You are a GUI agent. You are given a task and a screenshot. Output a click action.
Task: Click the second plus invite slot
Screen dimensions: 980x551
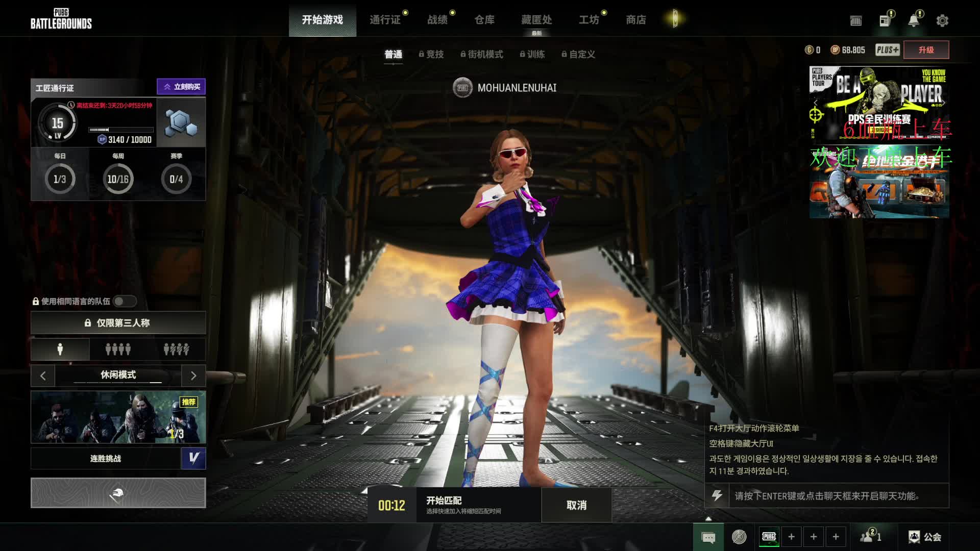(814, 537)
